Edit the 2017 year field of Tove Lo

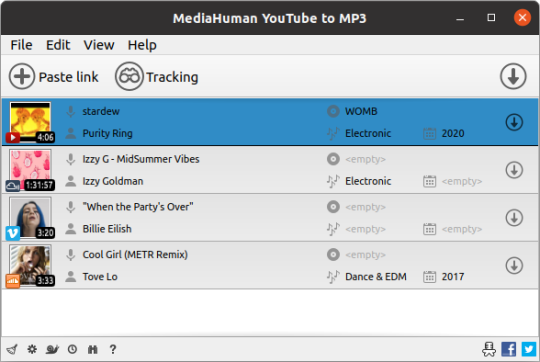point(453,277)
